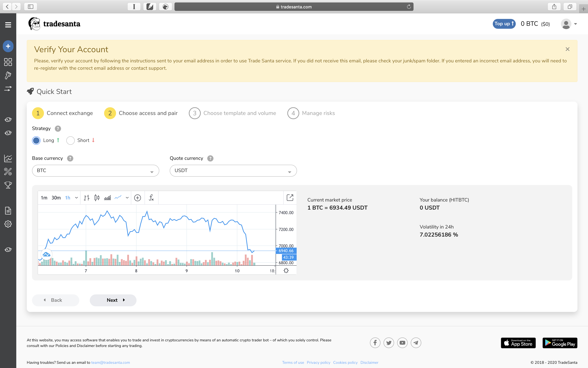
Task: Go to step 3 Choose template and volume
Action: click(233, 113)
